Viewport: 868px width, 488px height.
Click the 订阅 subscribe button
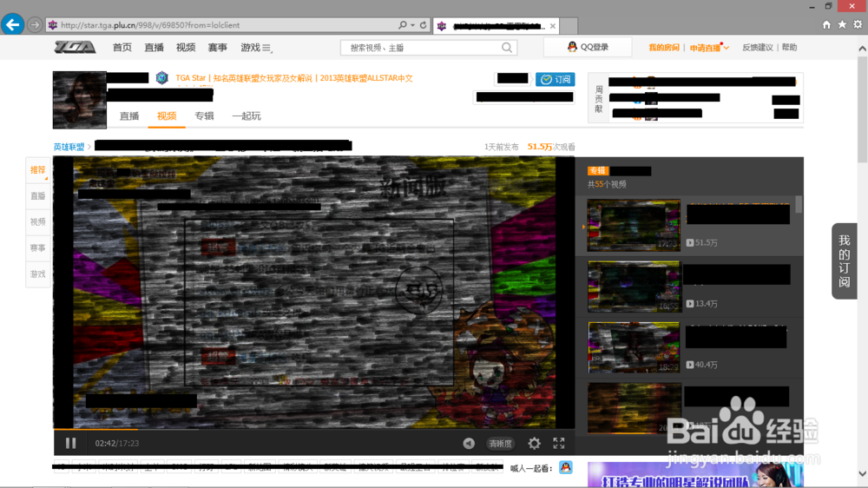(x=556, y=80)
